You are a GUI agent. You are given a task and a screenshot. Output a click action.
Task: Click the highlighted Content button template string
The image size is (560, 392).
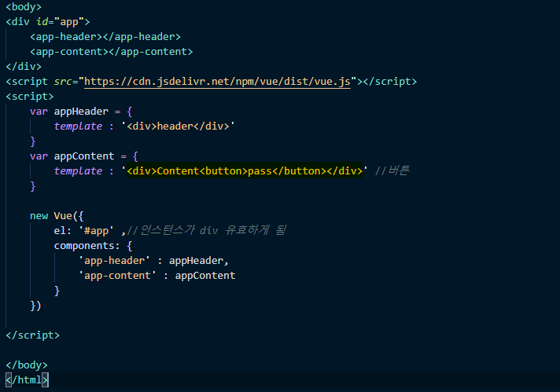[x=245, y=170]
